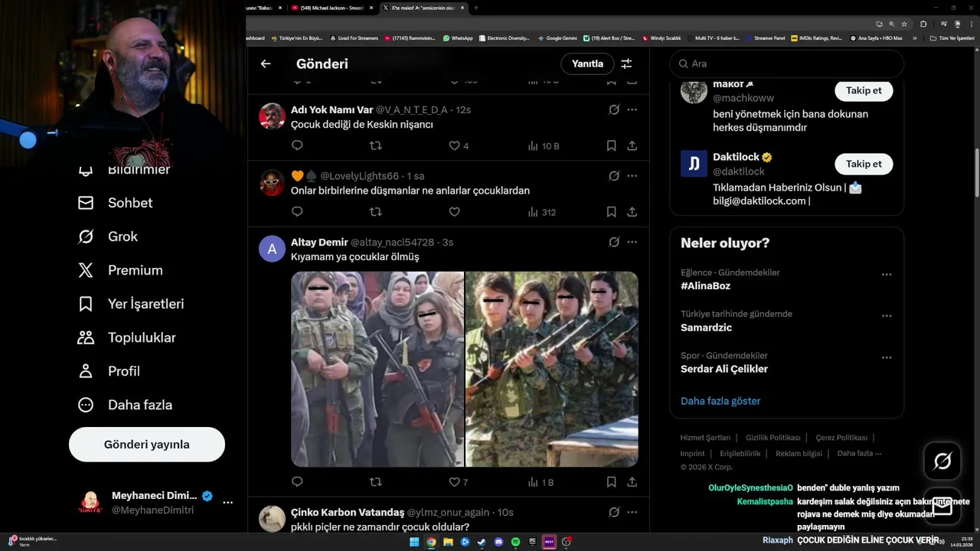Go back using the Gönderi arrow
This screenshot has width=980, height=551.
coord(266,64)
